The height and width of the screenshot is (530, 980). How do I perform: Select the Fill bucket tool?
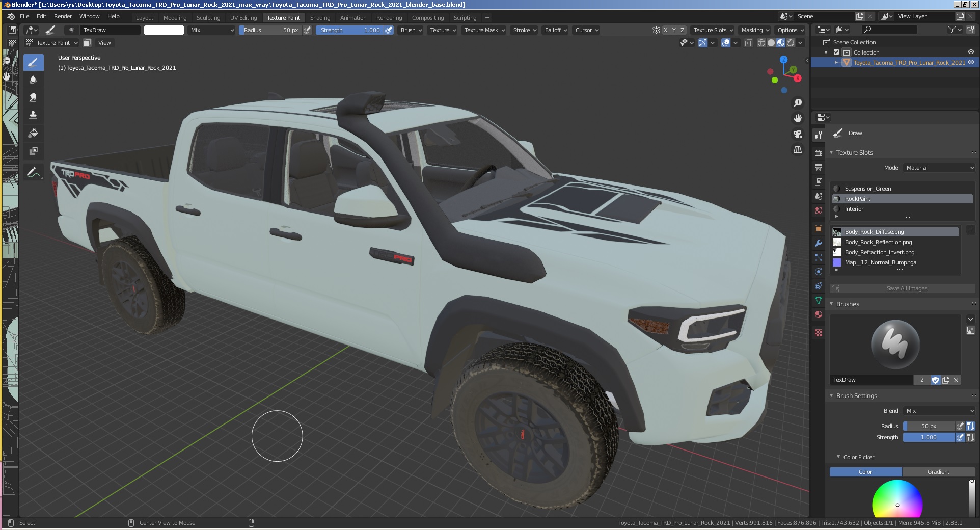(x=33, y=133)
